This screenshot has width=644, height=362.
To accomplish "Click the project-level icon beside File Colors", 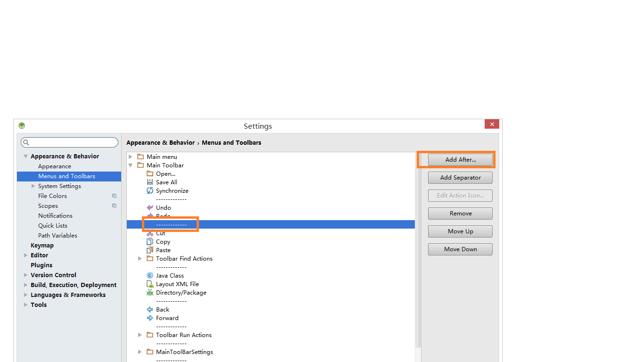I will (114, 196).
